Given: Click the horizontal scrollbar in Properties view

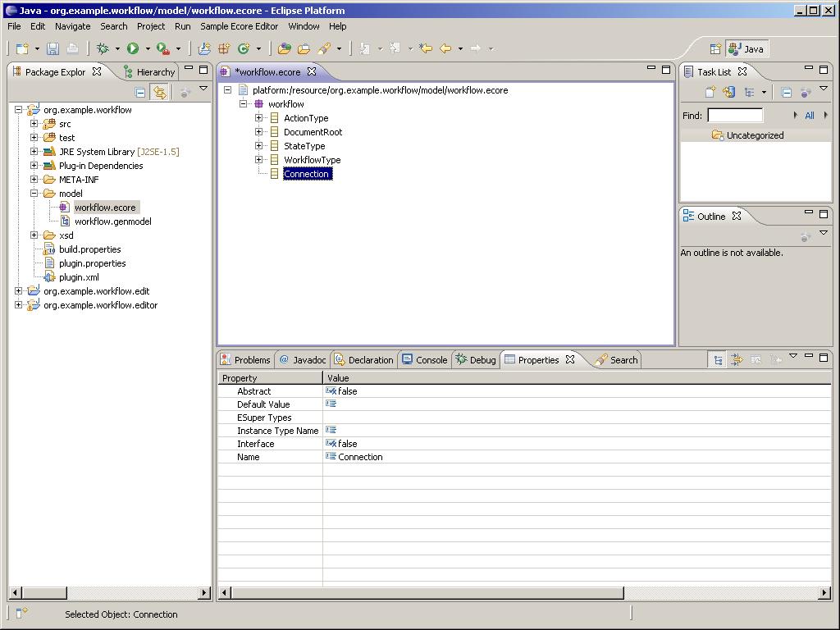Looking at the screenshot, I should point(427,593).
